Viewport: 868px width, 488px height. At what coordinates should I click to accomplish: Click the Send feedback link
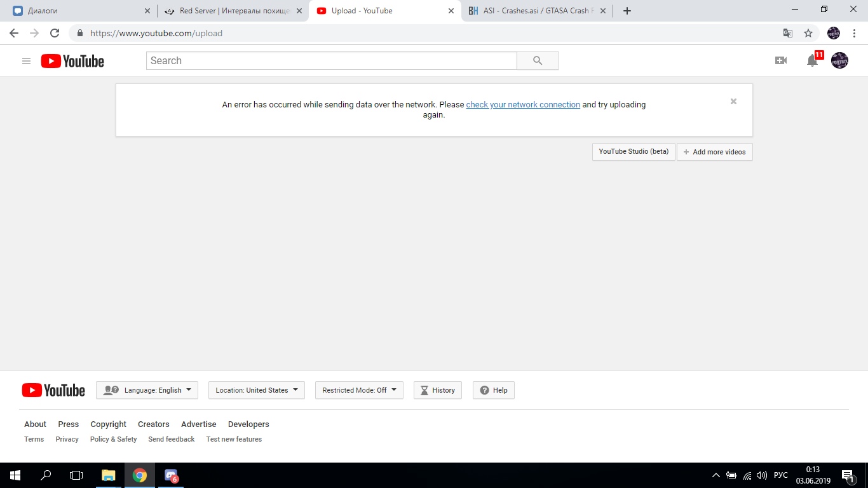pyautogui.click(x=172, y=439)
